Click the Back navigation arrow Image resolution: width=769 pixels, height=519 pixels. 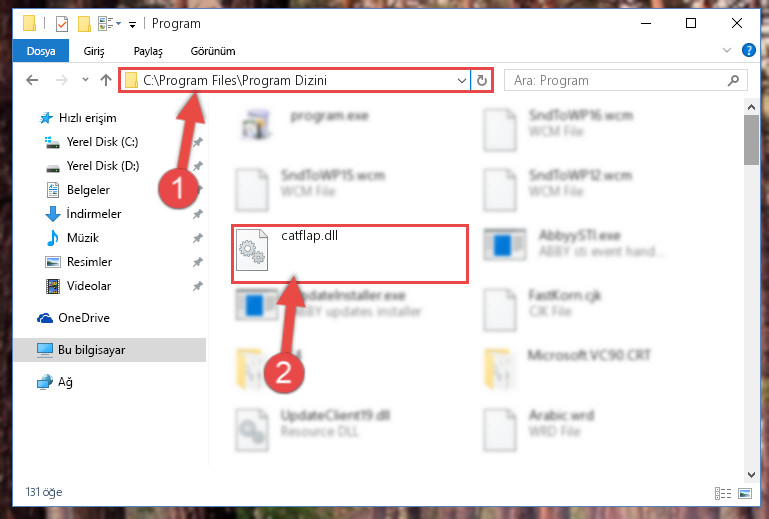32,80
